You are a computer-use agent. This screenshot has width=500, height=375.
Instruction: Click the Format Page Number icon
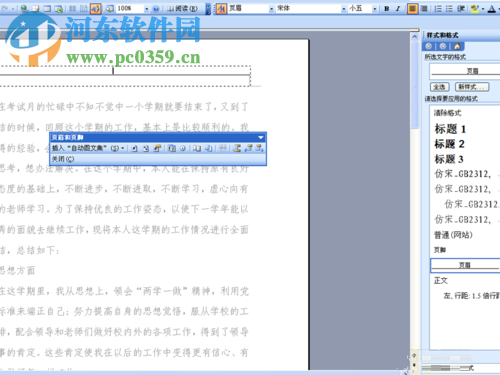[157, 148]
